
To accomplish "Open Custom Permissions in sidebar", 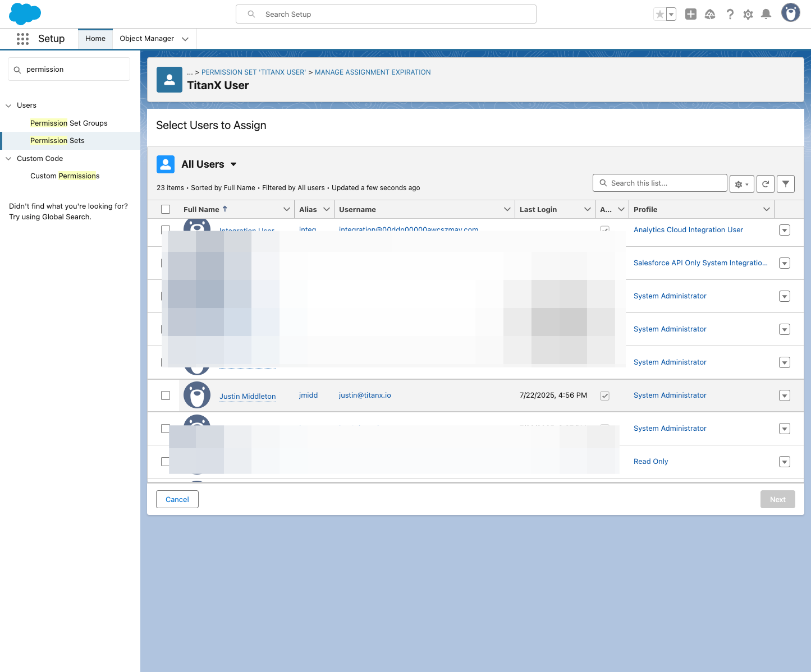I will [65, 176].
